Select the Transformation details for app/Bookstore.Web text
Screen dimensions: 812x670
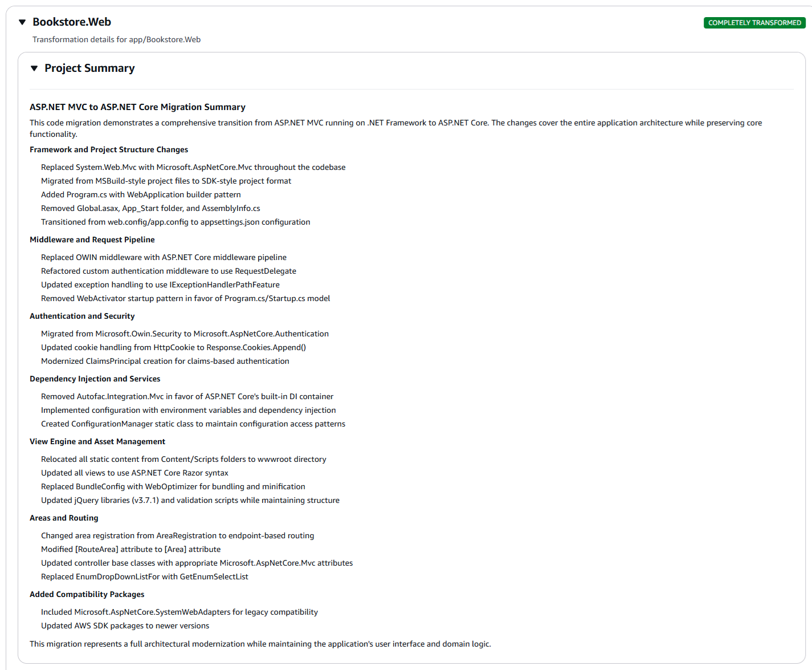coord(116,39)
